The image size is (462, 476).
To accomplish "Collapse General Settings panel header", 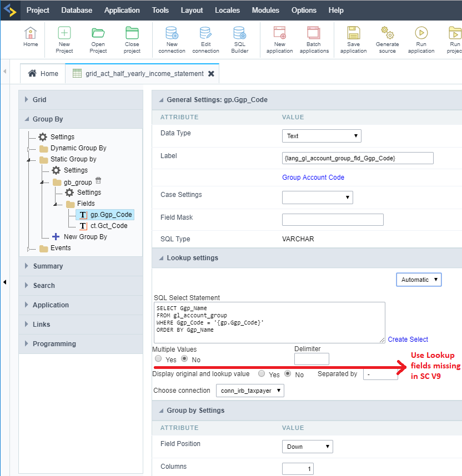I will click(307, 100).
